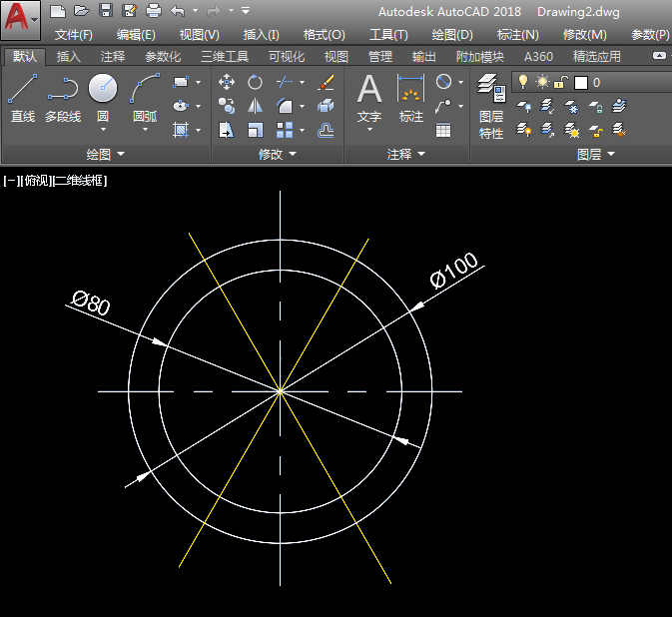Screen dimensions: 672x617
Task: Open the Arc (圆弧) dropdown arrow
Action: [146, 130]
